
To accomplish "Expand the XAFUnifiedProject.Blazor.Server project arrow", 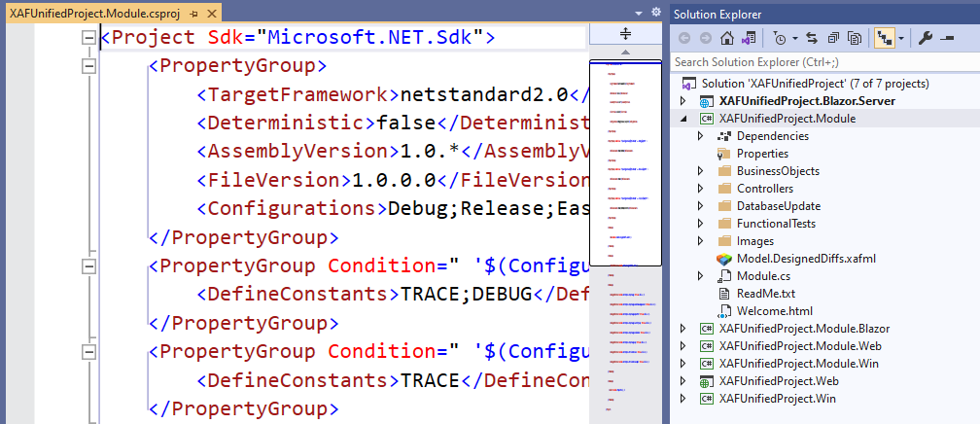I will tap(683, 101).
